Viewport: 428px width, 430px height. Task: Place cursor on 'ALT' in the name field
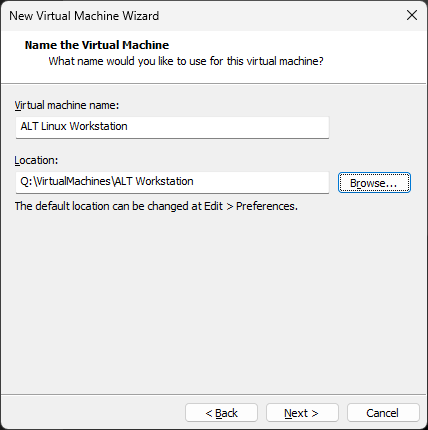(29, 126)
